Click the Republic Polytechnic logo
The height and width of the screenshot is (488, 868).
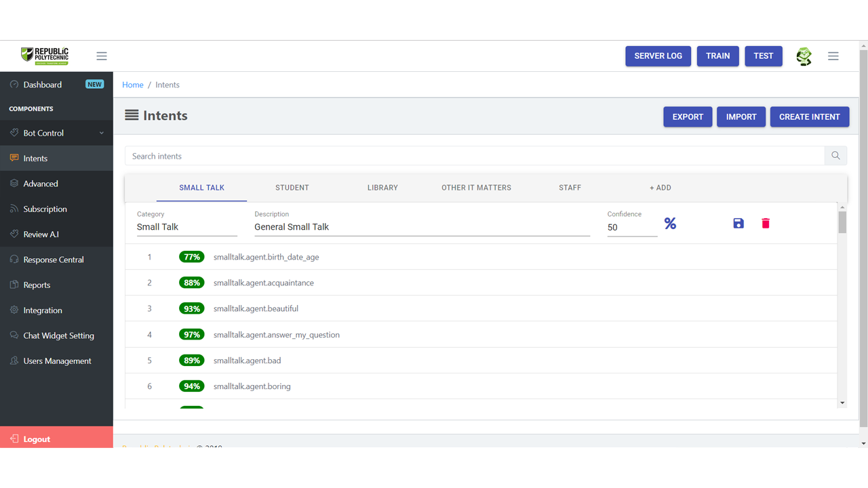(x=45, y=56)
